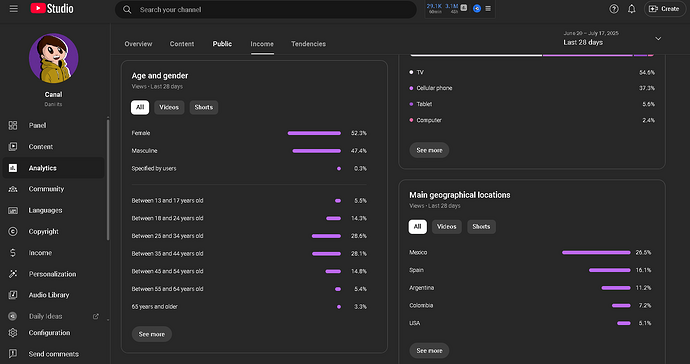Image resolution: width=690 pixels, height=364 pixels.
Task: Select All filter in Age and gender
Action: point(140,107)
